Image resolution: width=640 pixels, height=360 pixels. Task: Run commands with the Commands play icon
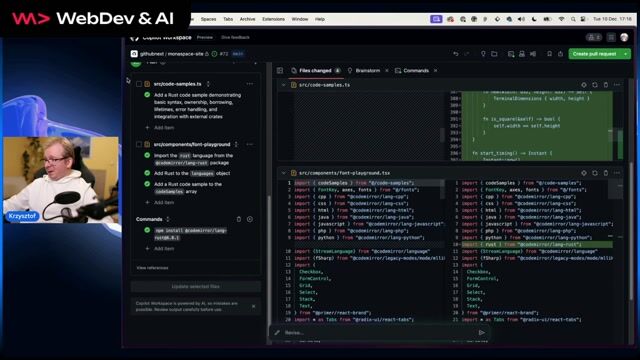click(250, 219)
